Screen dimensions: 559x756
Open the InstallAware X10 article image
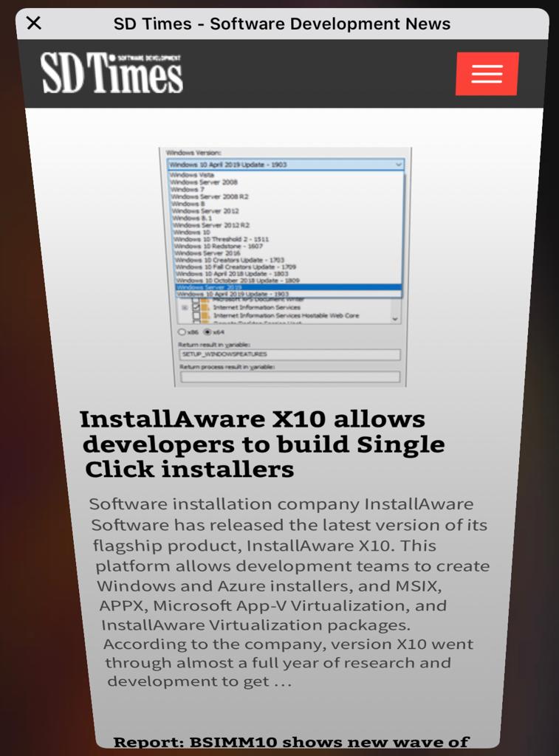tap(286, 267)
